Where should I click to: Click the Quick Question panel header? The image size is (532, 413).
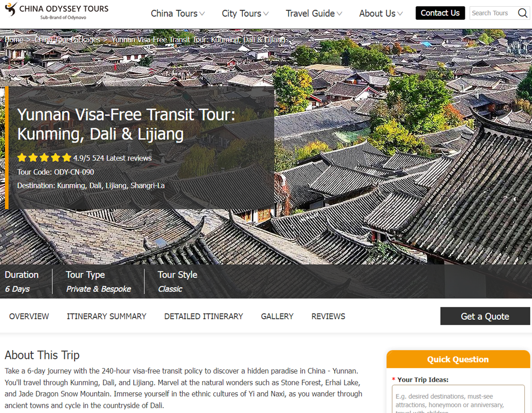tap(458, 359)
